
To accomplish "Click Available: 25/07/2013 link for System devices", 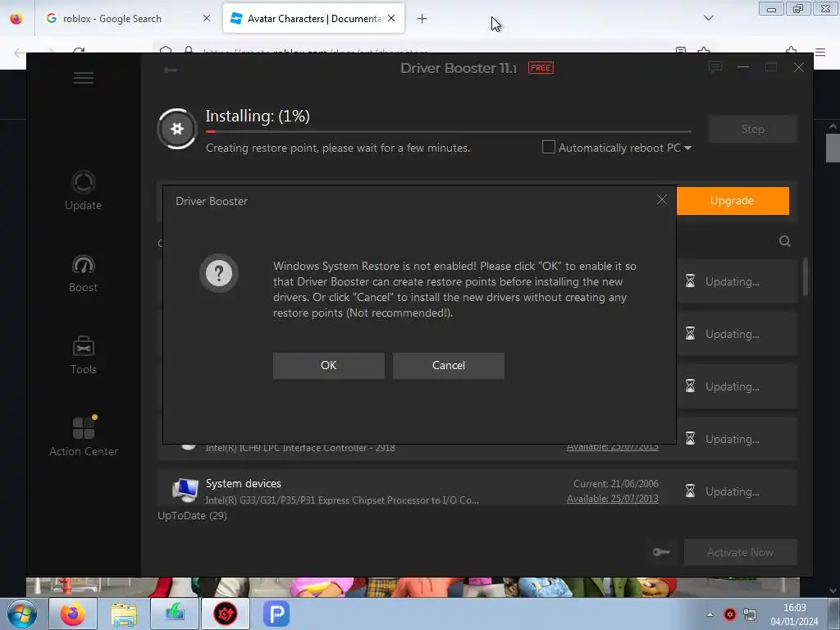I will (612, 499).
